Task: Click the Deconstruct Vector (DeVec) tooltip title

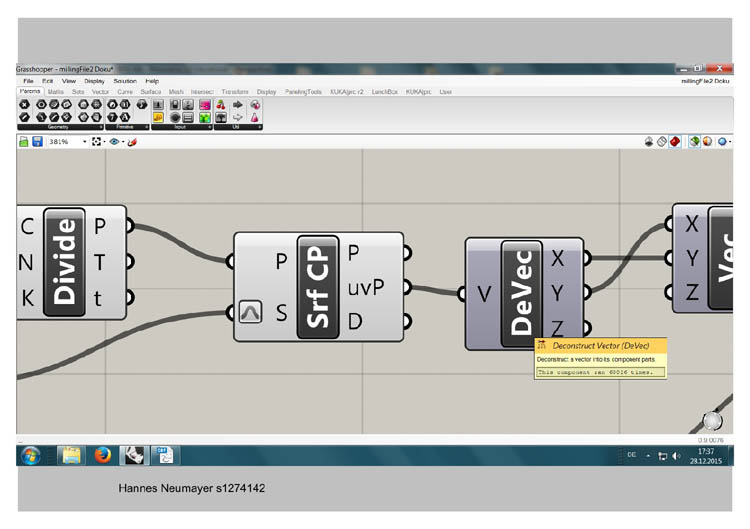Action: (x=601, y=345)
